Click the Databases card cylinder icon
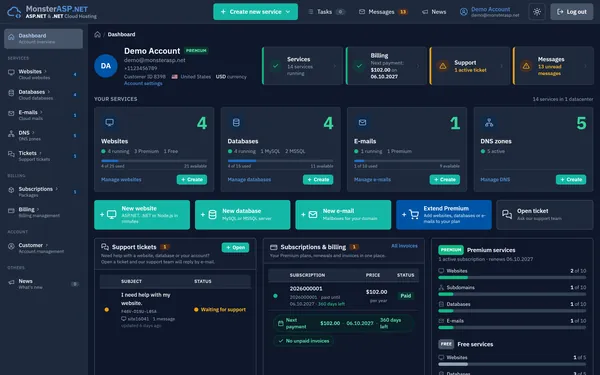The height and width of the screenshot is (375, 600). pyautogui.click(x=236, y=122)
